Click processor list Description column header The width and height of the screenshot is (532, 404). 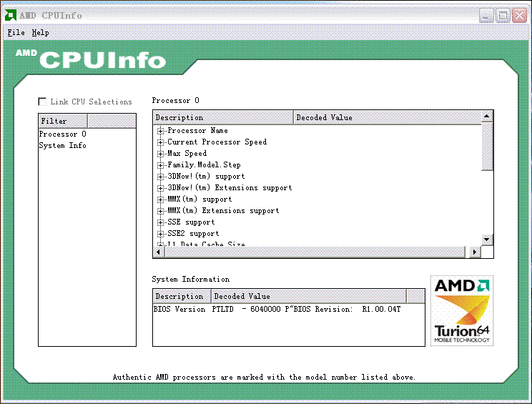coord(223,117)
